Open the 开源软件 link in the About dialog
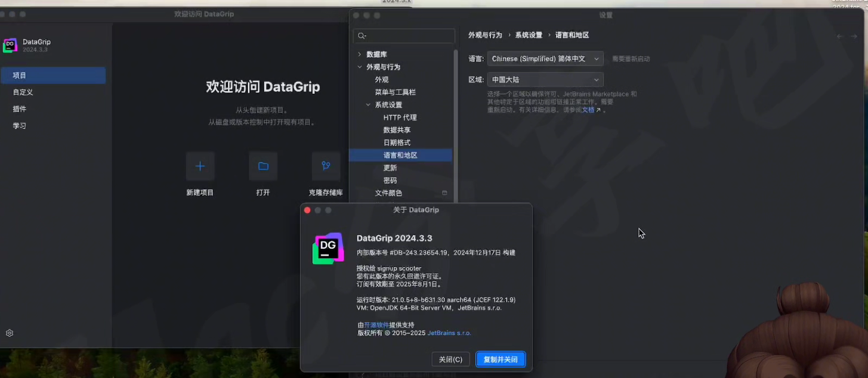868x378 pixels. (x=376, y=325)
